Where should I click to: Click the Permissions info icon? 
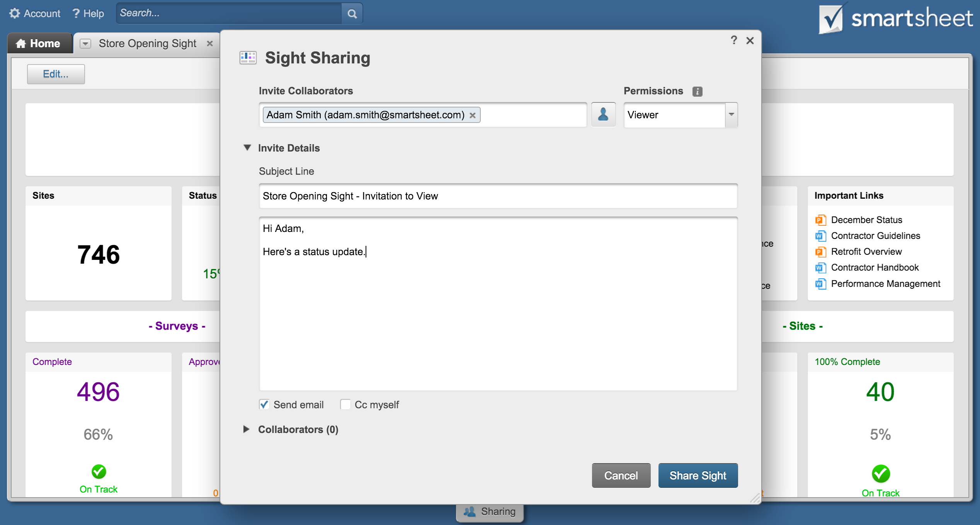(x=697, y=91)
